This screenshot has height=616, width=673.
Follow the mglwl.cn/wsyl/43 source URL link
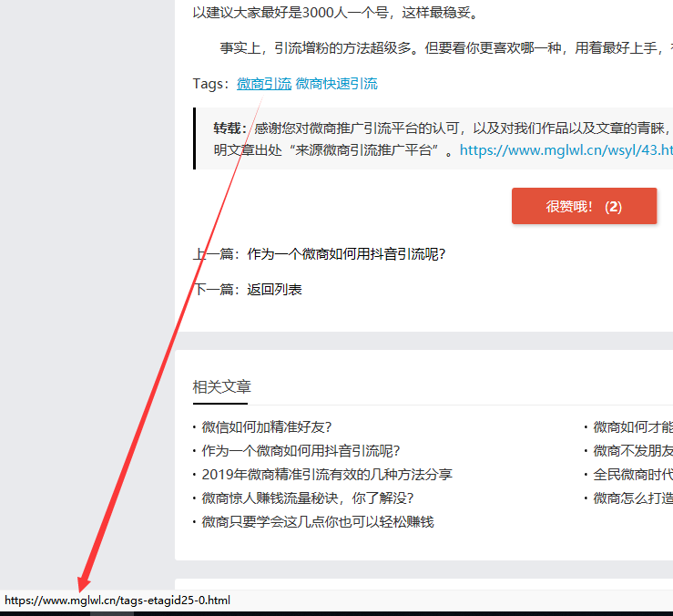tap(566, 150)
